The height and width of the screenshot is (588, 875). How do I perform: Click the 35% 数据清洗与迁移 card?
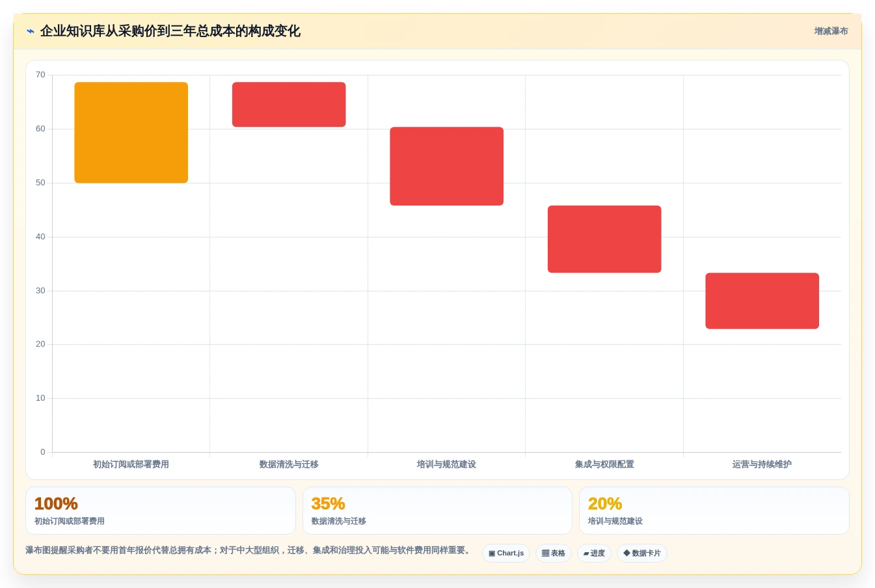pyautogui.click(x=437, y=511)
